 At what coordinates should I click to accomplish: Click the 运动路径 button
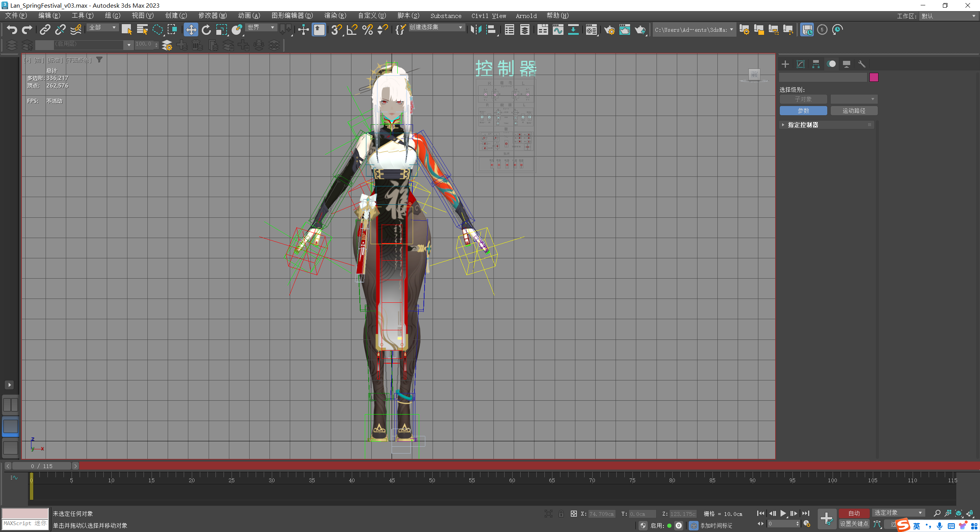[854, 111]
